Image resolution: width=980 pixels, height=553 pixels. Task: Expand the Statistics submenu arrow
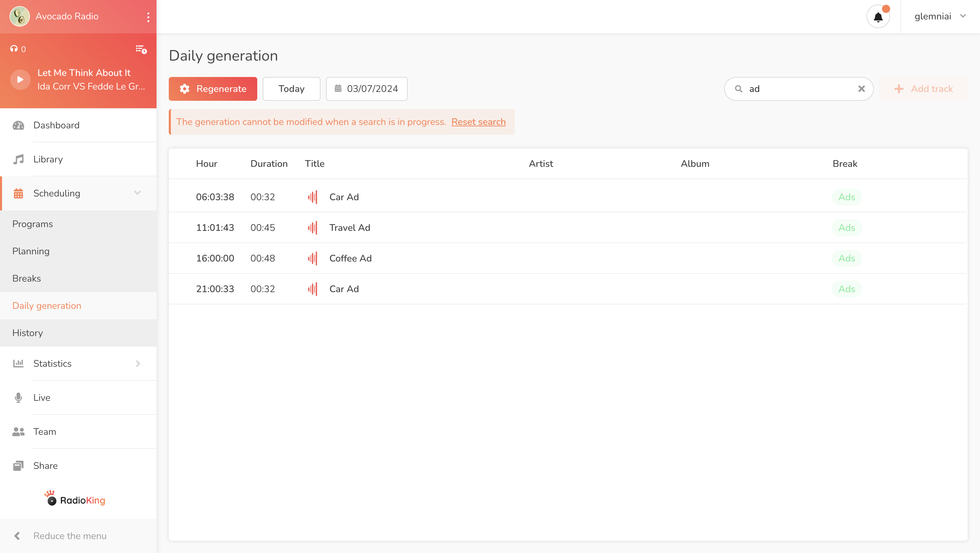[x=138, y=363]
